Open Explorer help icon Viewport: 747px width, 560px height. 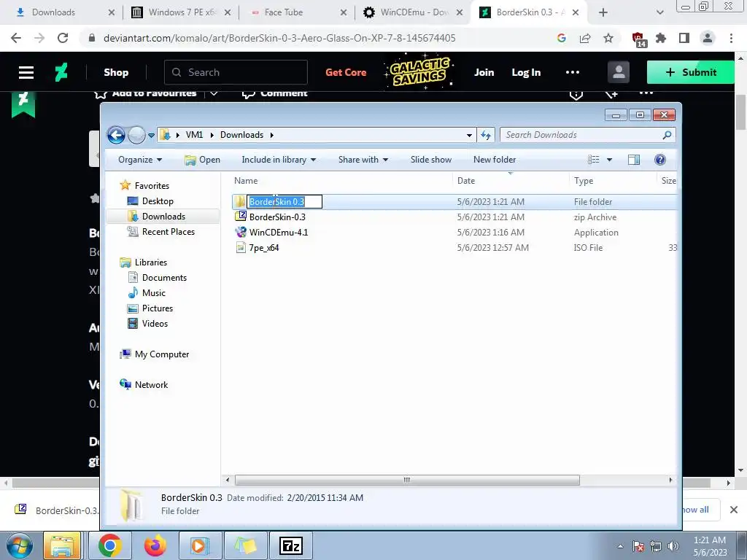(659, 160)
